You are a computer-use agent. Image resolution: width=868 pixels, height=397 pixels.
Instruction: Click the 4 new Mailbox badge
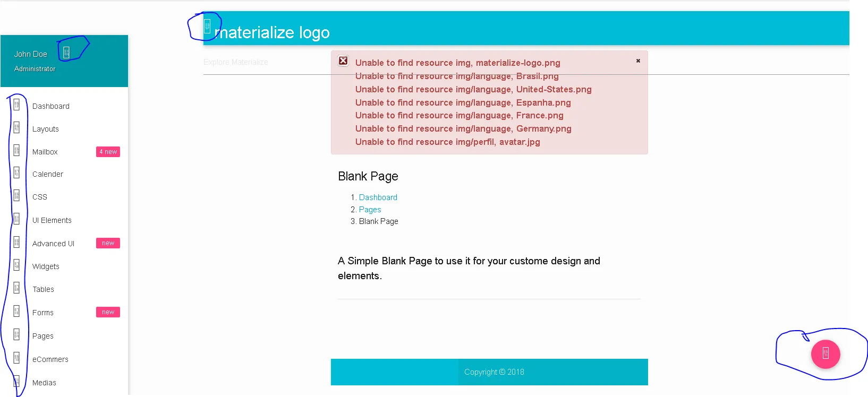108,152
